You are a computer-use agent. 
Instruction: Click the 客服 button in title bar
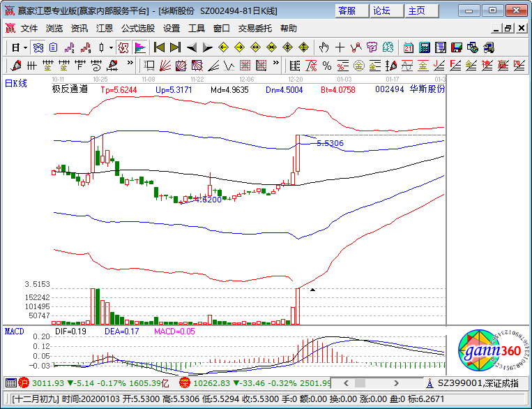pyautogui.click(x=351, y=11)
